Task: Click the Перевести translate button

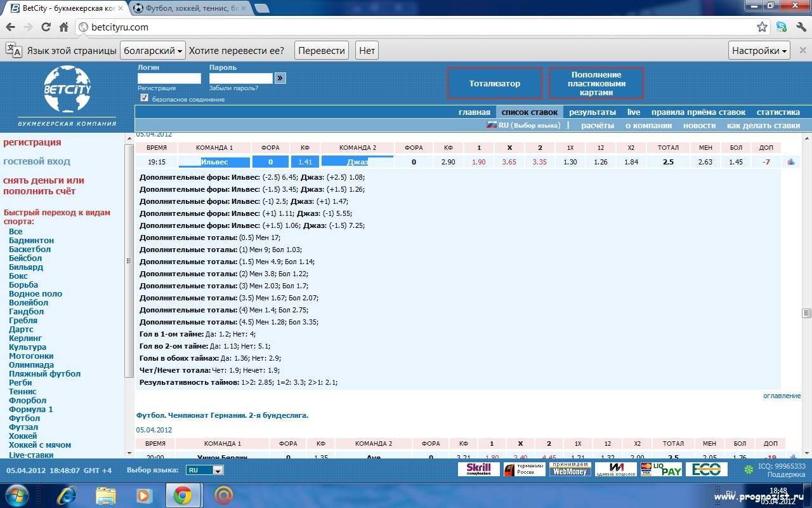Action: 322,51
